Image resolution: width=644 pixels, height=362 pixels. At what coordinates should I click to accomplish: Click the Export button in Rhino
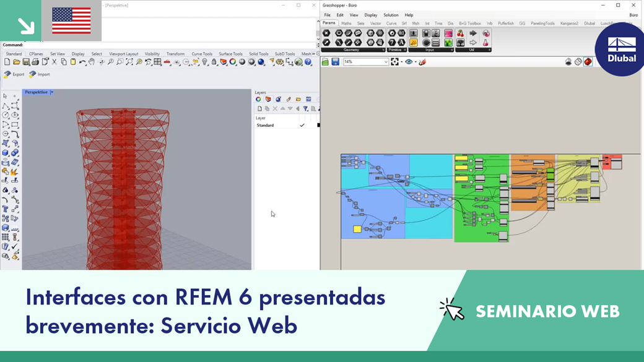[14, 74]
